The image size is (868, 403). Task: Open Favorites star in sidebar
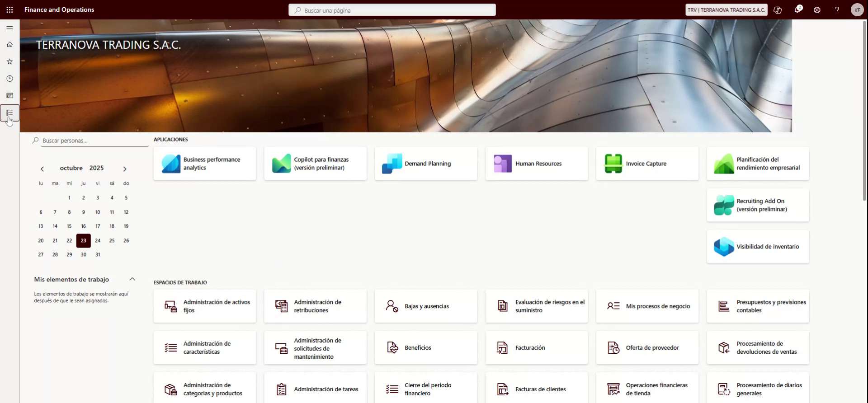tap(9, 61)
